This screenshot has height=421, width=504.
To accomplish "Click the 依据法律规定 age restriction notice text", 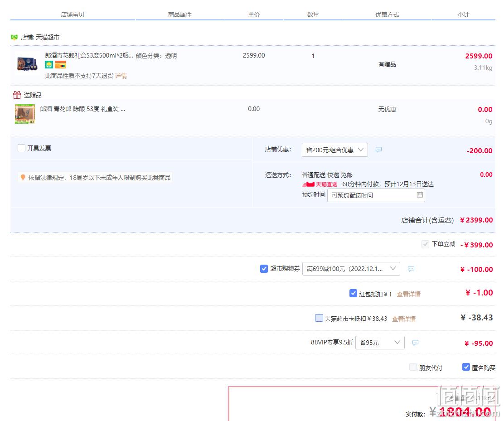I will (x=99, y=178).
